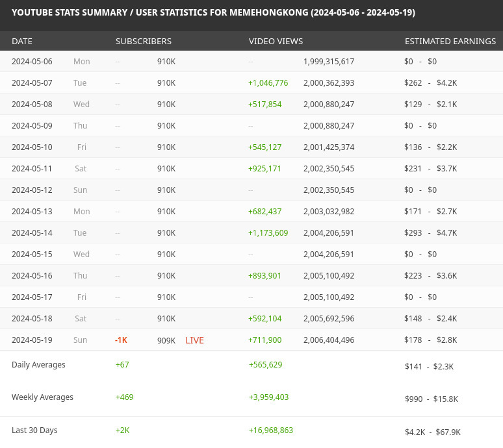Select the +925,171 views gain
The image size is (503, 448).
point(264,169)
